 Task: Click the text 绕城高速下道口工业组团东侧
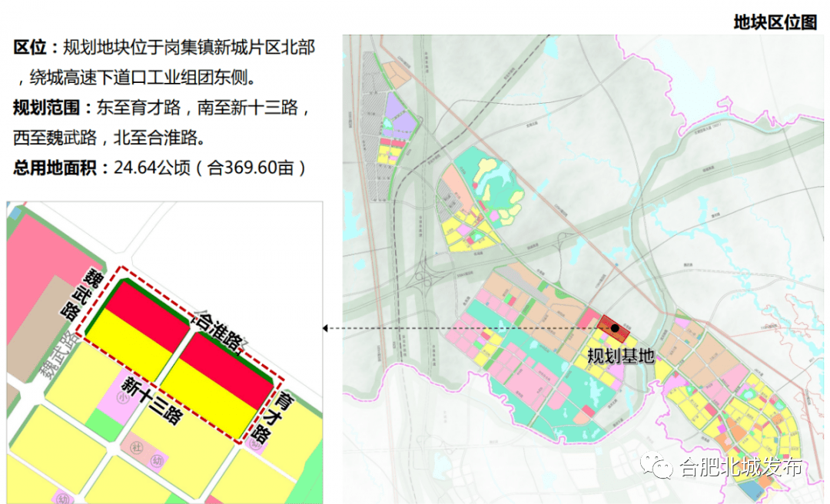point(138,78)
